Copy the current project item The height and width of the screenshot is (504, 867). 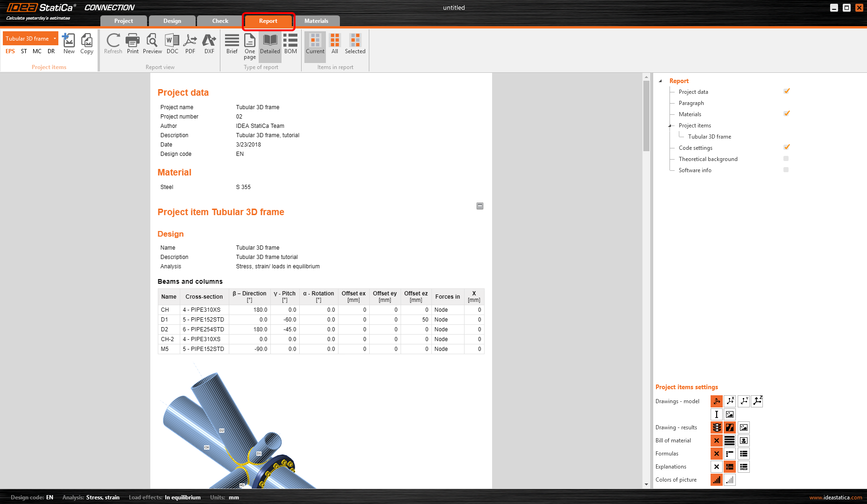[87, 44]
